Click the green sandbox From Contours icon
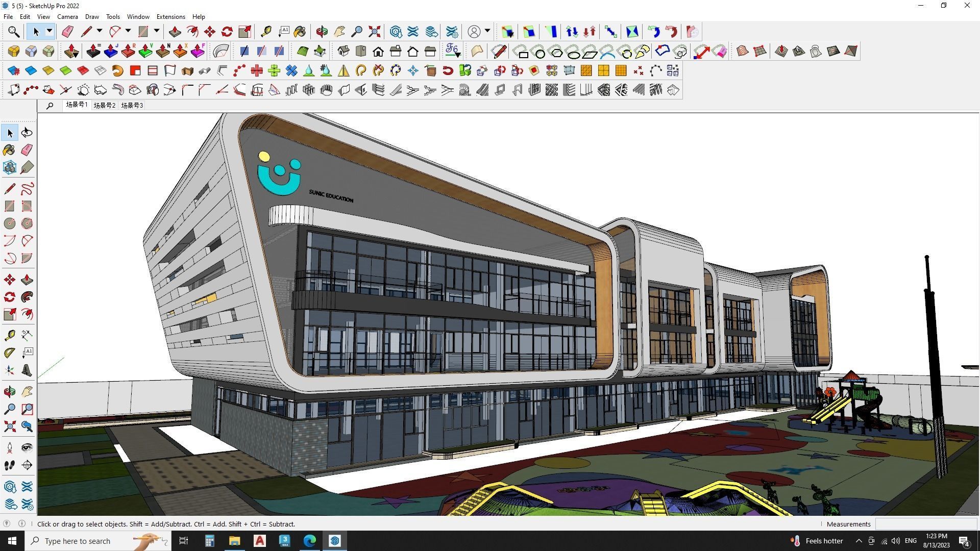980x551 pixels. [303, 51]
